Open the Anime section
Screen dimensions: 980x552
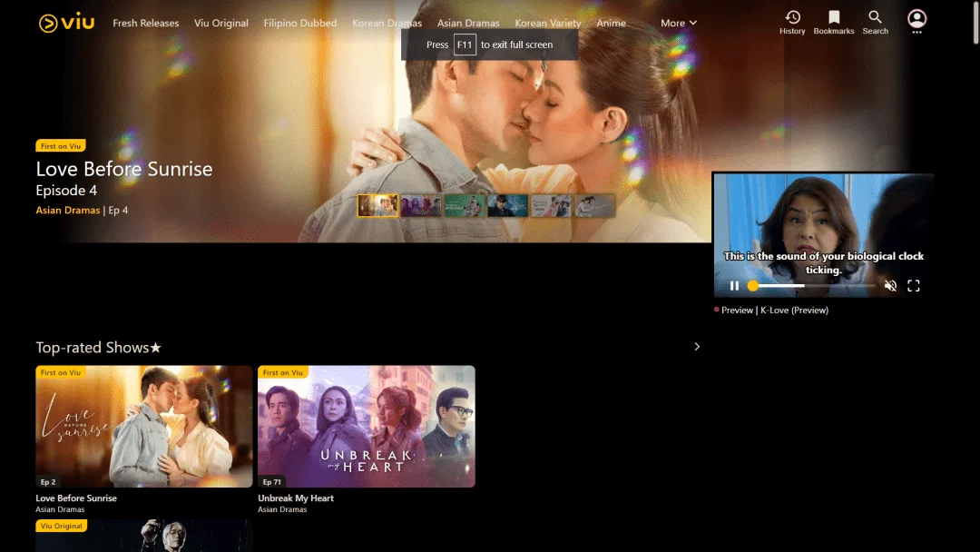point(611,23)
